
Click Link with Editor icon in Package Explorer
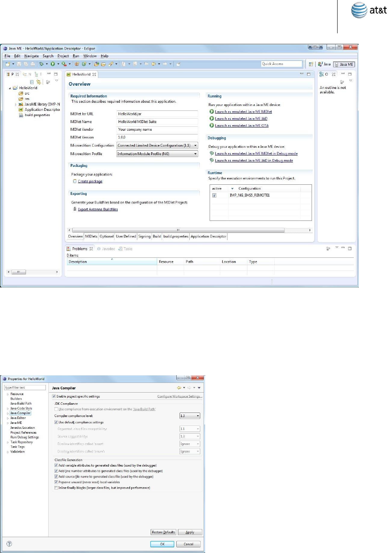39,82
